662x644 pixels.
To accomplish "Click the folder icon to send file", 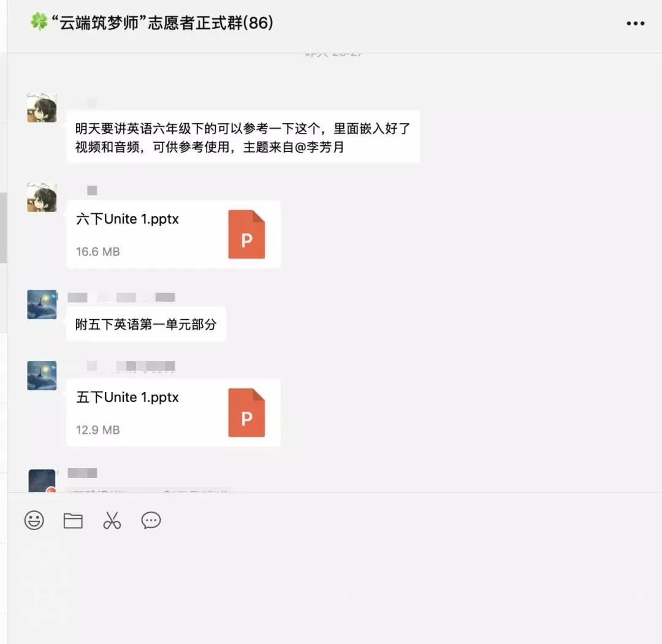I will pyautogui.click(x=73, y=520).
